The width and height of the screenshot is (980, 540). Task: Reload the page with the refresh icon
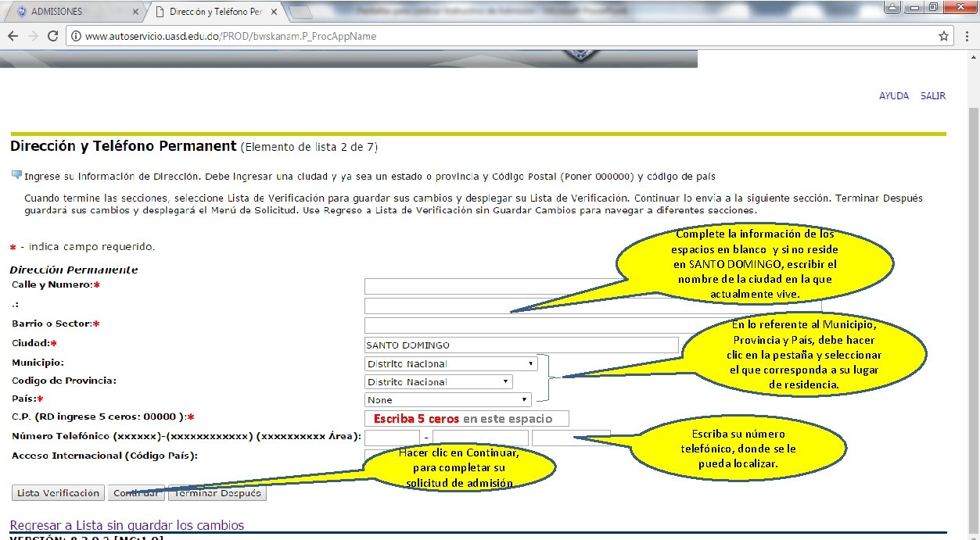point(53,36)
